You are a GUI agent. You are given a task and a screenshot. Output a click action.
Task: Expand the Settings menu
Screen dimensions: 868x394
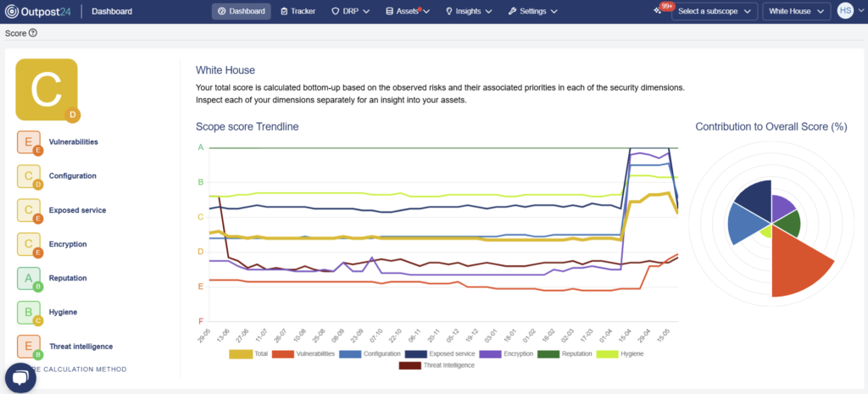[x=532, y=12]
